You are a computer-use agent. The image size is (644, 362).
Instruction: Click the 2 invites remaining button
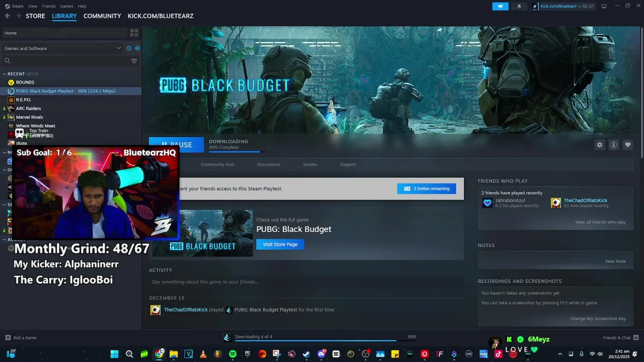click(427, 189)
